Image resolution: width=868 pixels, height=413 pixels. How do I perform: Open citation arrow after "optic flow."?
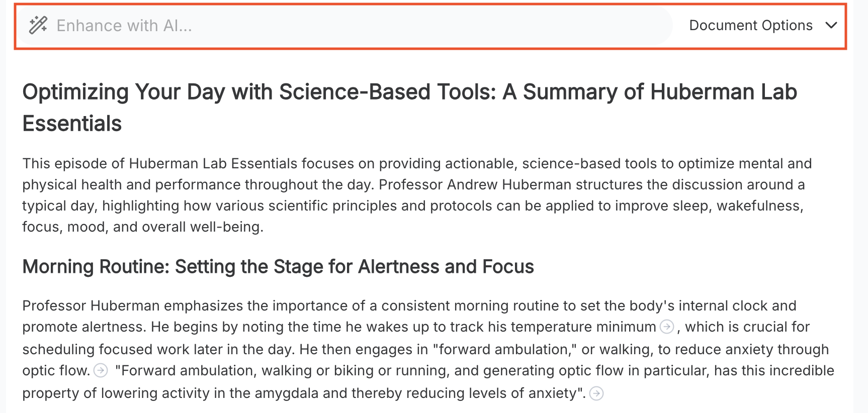coord(101,371)
